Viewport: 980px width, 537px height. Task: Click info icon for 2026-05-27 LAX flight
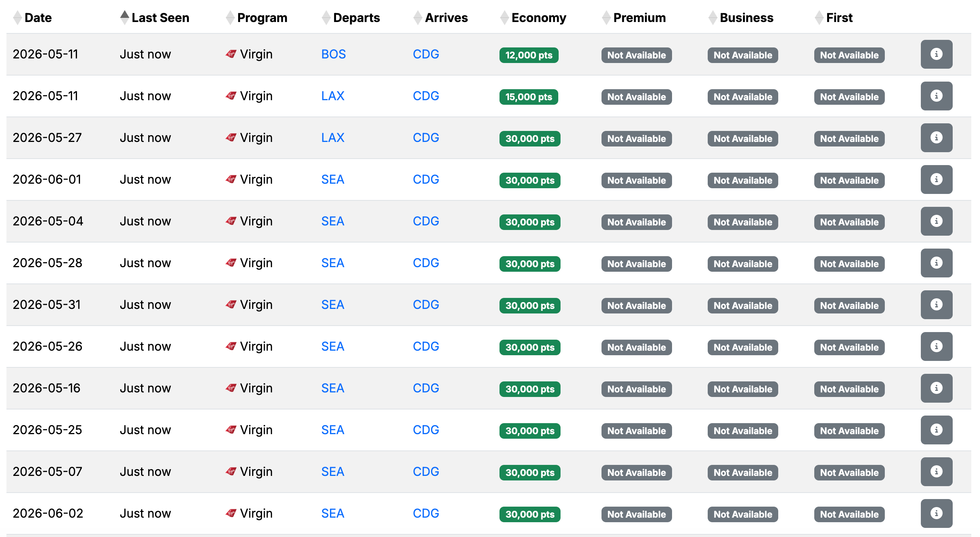936,138
